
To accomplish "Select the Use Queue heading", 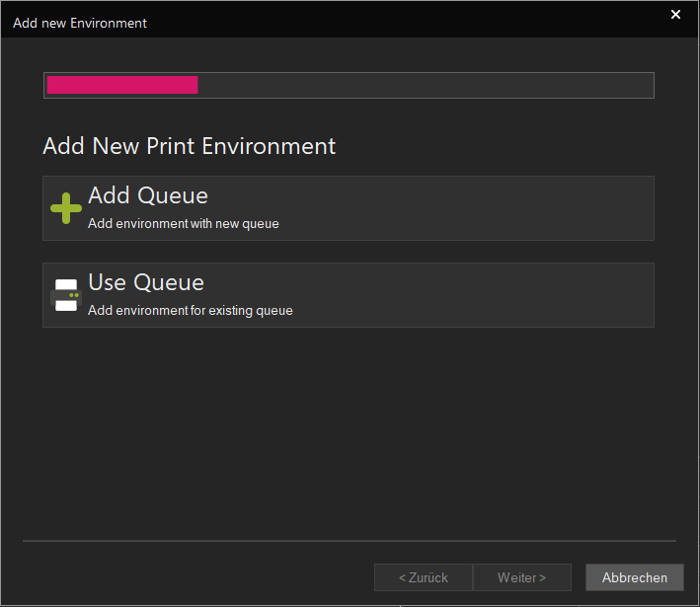I will coord(146,282).
